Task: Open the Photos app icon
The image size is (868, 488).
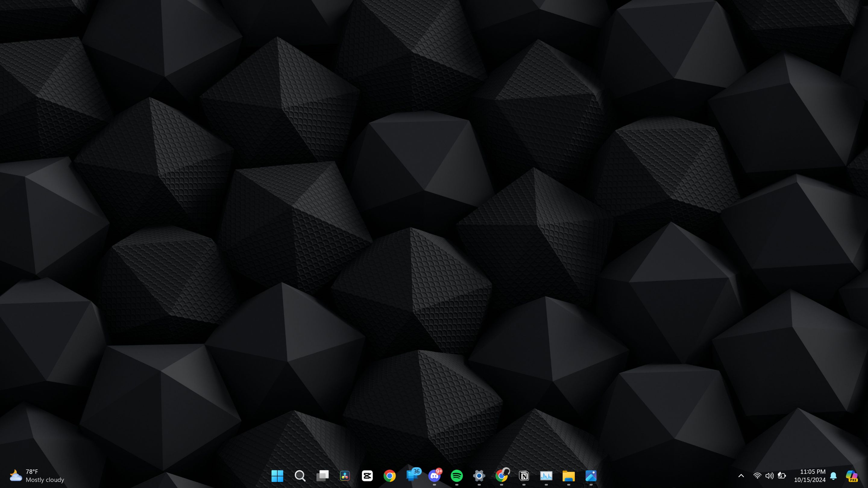Action: [591, 476]
